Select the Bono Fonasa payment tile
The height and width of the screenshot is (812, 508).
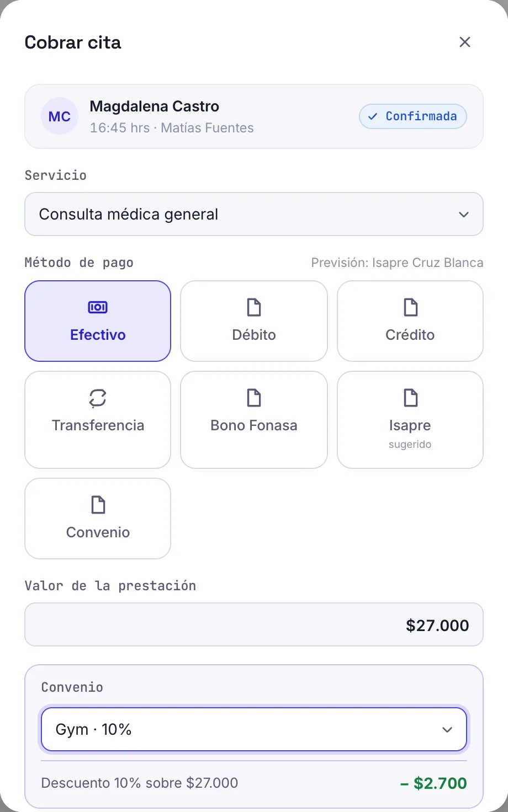[254, 420]
